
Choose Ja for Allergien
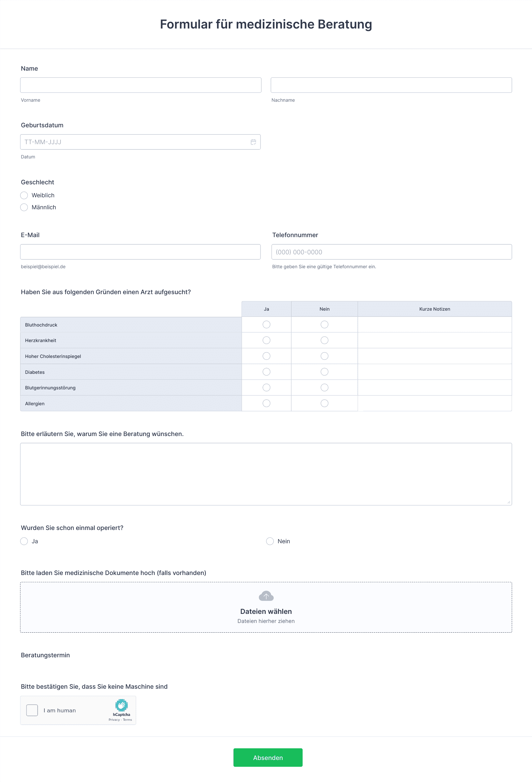tap(266, 403)
